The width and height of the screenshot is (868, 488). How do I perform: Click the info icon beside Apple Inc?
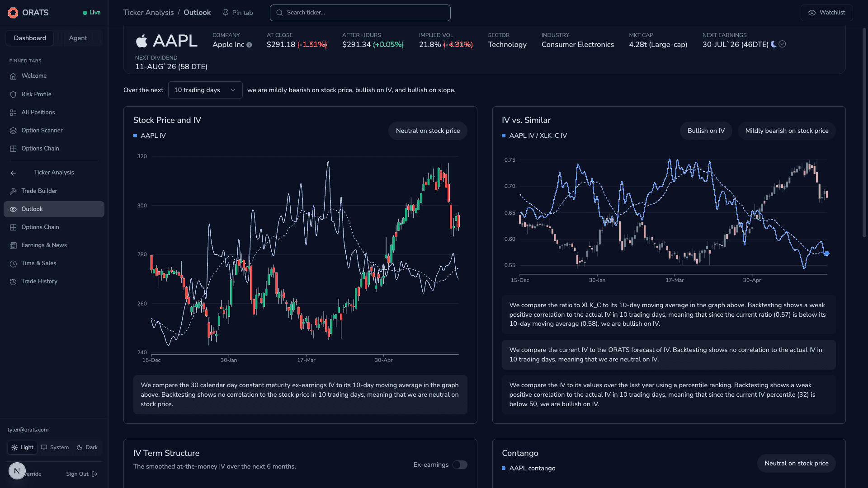pos(249,45)
